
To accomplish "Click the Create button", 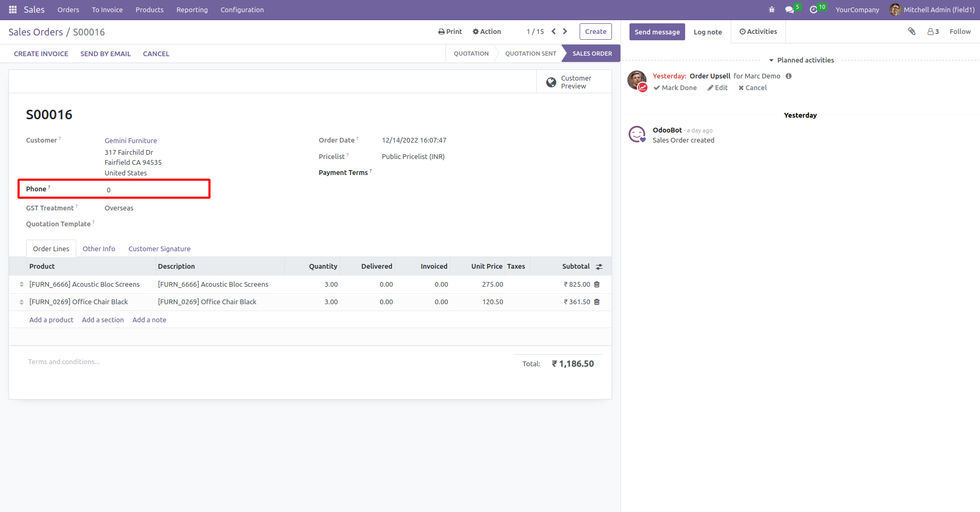I will point(596,31).
